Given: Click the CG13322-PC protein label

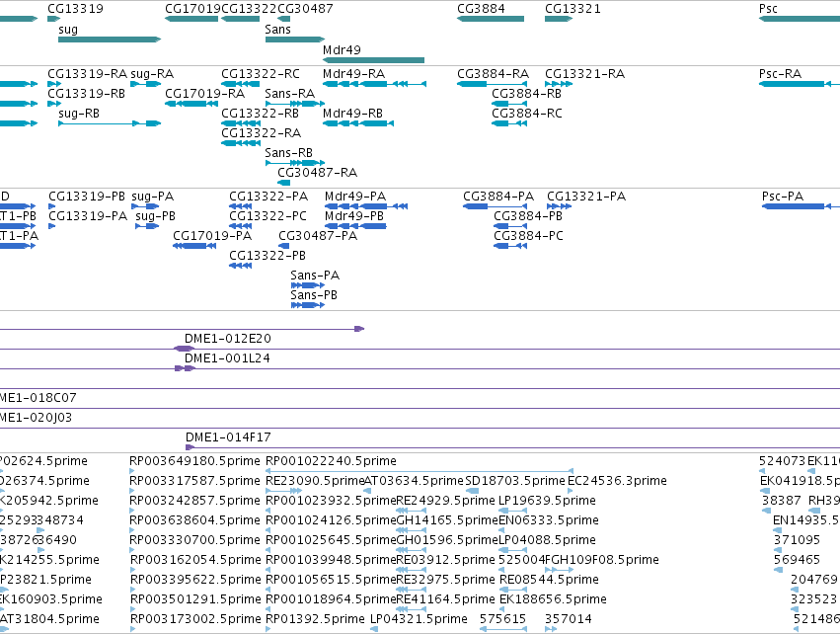Looking at the screenshot, I should pos(267,216).
